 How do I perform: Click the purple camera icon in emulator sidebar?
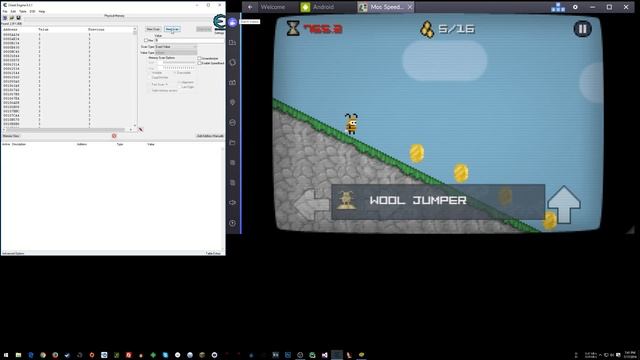coord(233,22)
